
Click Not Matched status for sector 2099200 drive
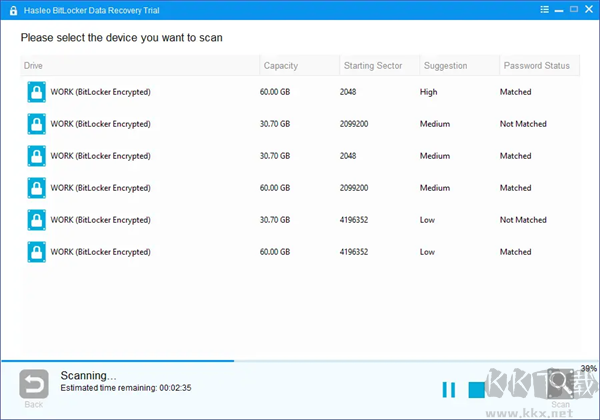point(523,124)
